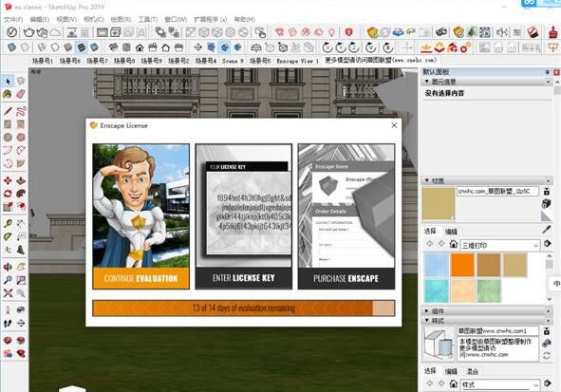Click the Zoom Extents tool
Viewport: 561px width, 392px height.
tap(8, 293)
